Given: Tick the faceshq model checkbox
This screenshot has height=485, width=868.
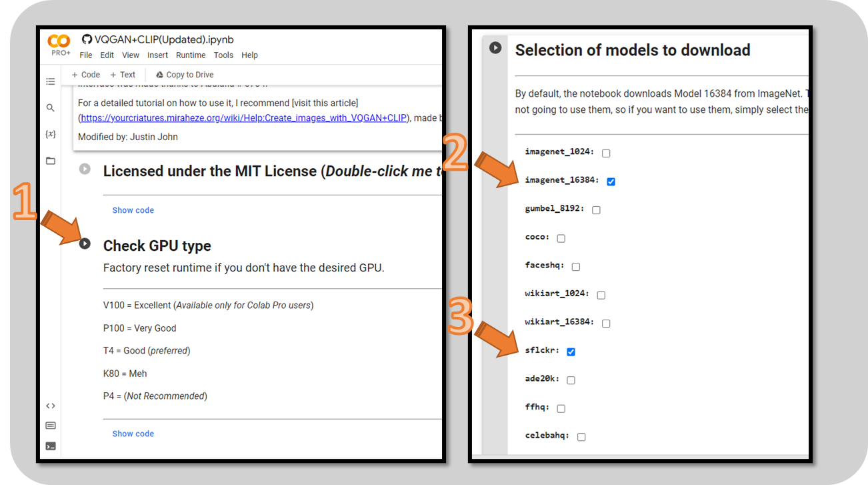Looking at the screenshot, I should pyautogui.click(x=575, y=266).
